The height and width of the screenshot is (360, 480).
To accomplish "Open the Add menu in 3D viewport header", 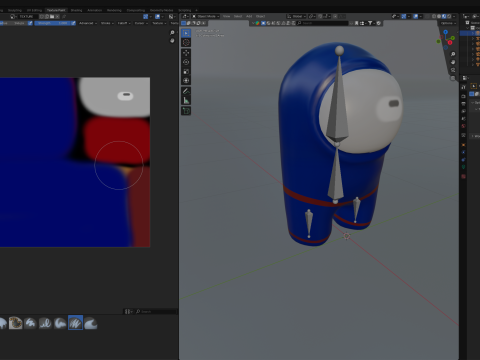I will pos(249,16).
